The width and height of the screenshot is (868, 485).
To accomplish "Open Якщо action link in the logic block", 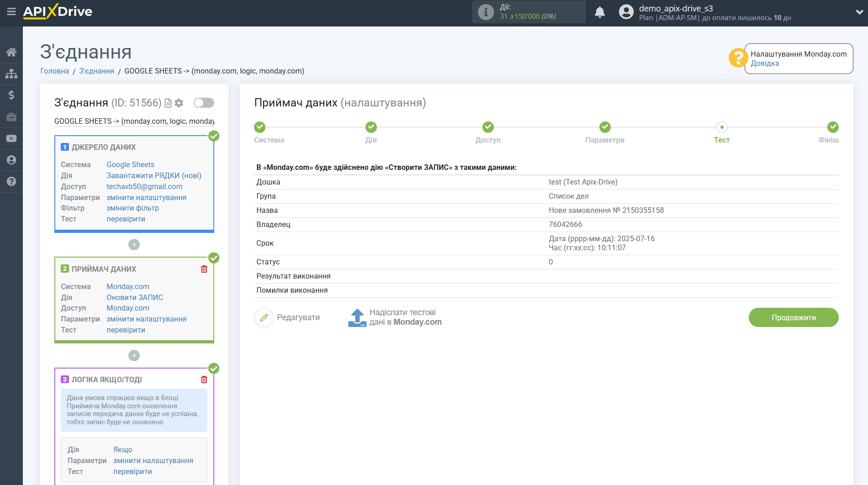I will coord(123,449).
